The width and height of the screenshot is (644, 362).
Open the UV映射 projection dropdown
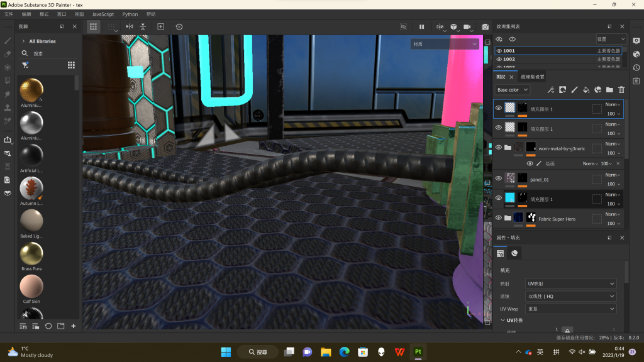click(571, 283)
